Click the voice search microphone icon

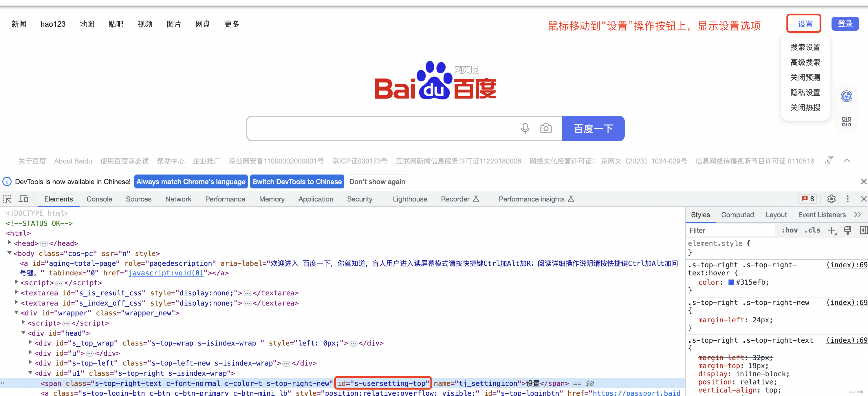coord(525,128)
